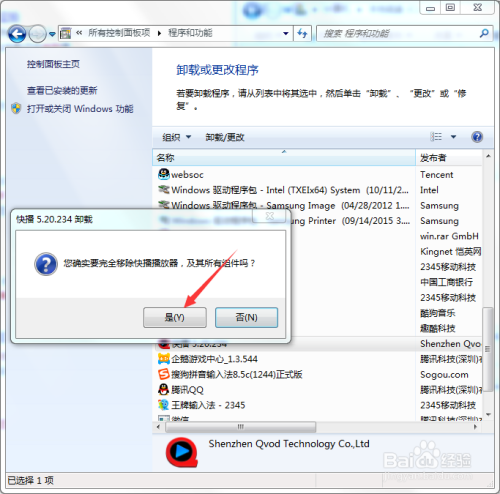Screen dimensions: 500x494
Task: Click the search magnifier icon
Action: 484,33
